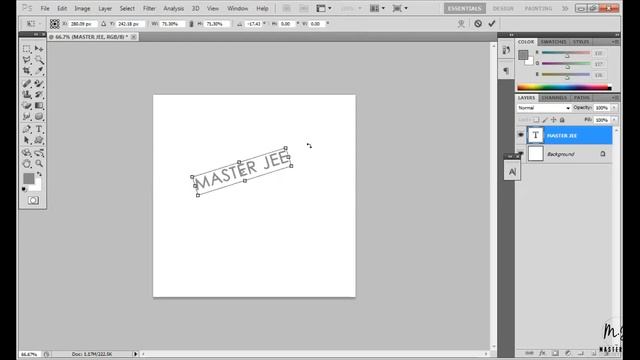The width and height of the screenshot is (640, 360).
Task: Toggle lock position
Action: tap(553, 120)
